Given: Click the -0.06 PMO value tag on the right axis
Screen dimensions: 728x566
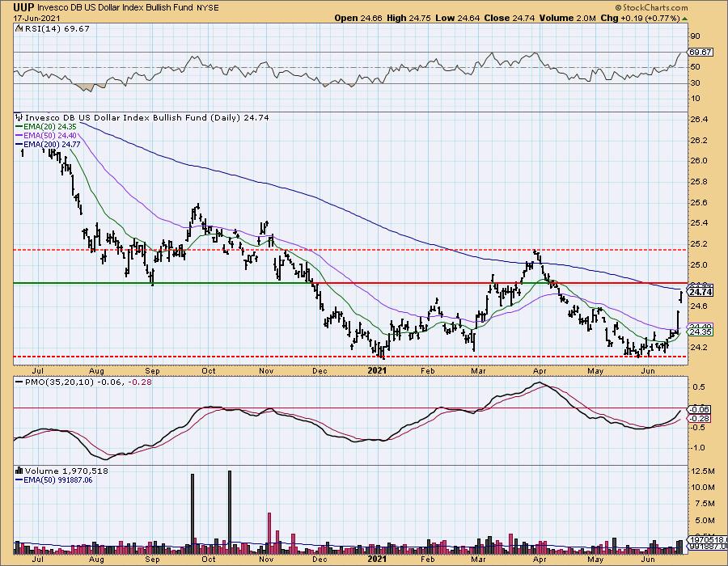Looking at the screenshot, I should pos(700,409).
